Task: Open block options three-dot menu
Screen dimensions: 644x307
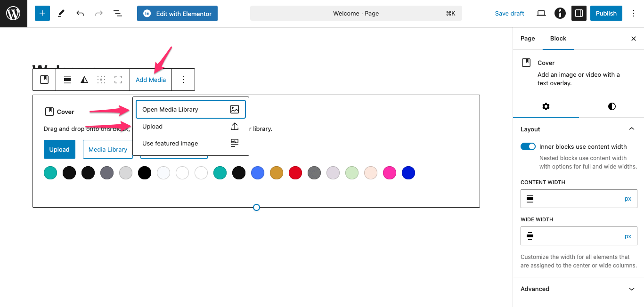Action: click(x=183, y=80)
